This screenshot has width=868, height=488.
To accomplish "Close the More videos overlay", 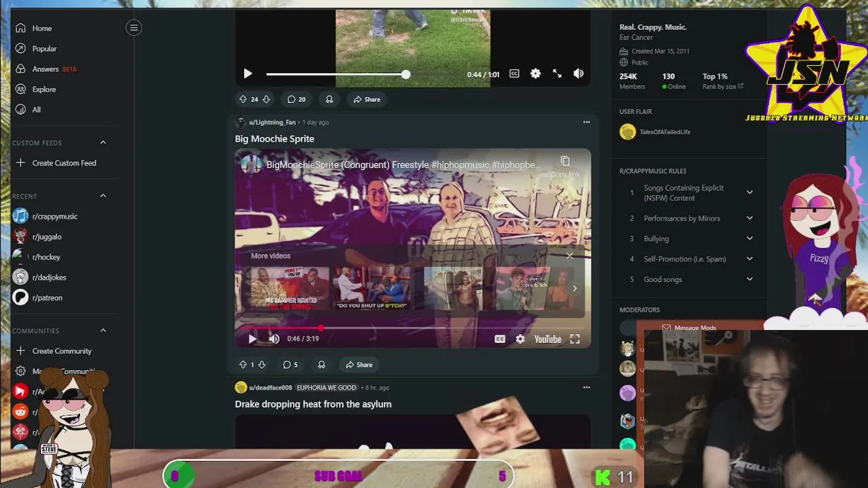I will [x=570, y=256].
